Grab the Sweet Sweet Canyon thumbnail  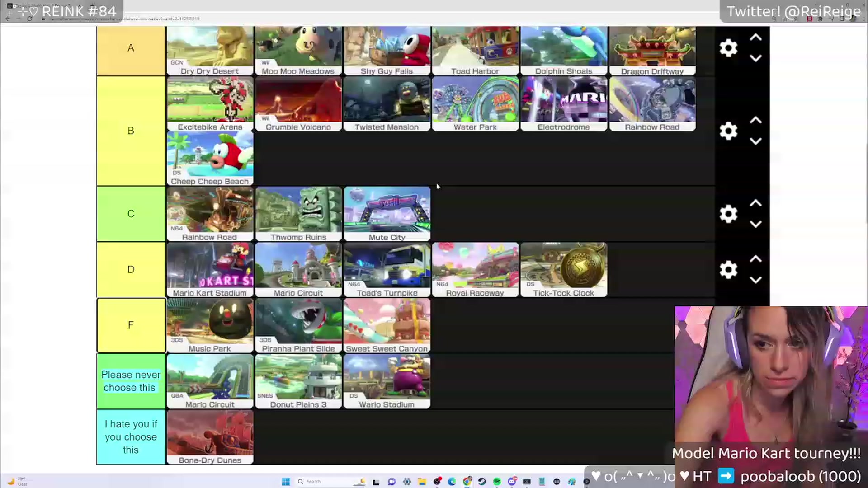click(387, 326)
